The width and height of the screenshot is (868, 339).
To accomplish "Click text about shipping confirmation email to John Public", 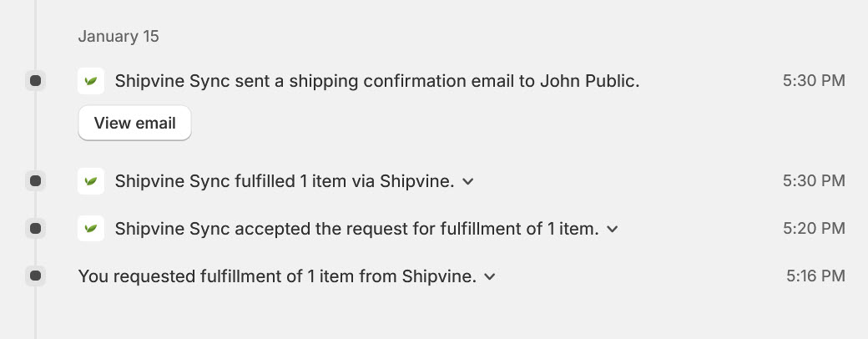I will tap(377, 82).
